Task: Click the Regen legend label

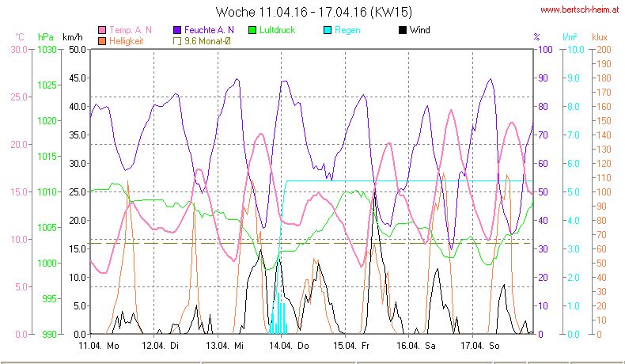Action: (x=347, y=30)
